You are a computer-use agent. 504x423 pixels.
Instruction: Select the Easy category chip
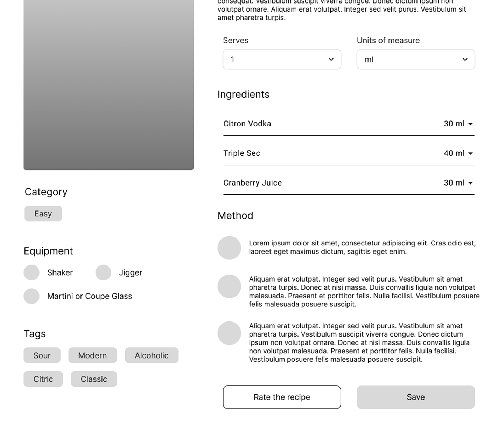[43, 214]
